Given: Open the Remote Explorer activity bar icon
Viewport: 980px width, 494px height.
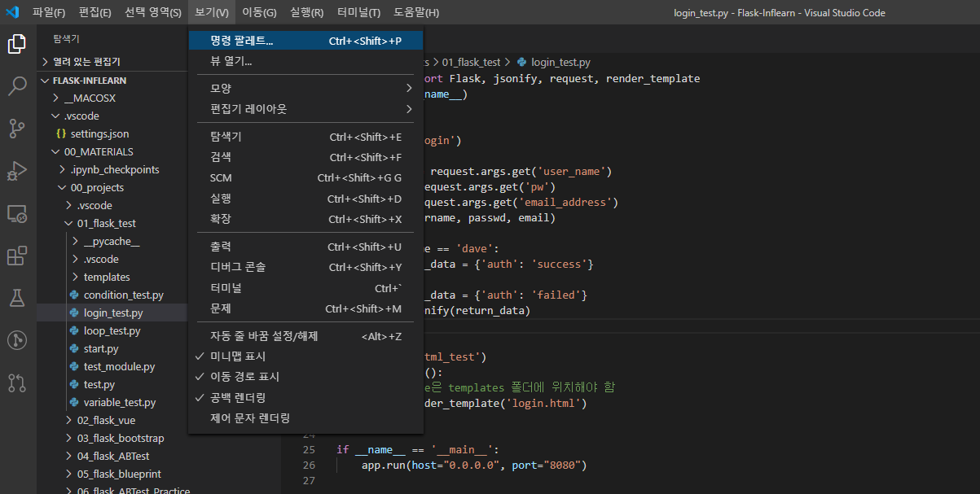Looking at the screenshot, I should pyautogui.click(x=17, y=213).
